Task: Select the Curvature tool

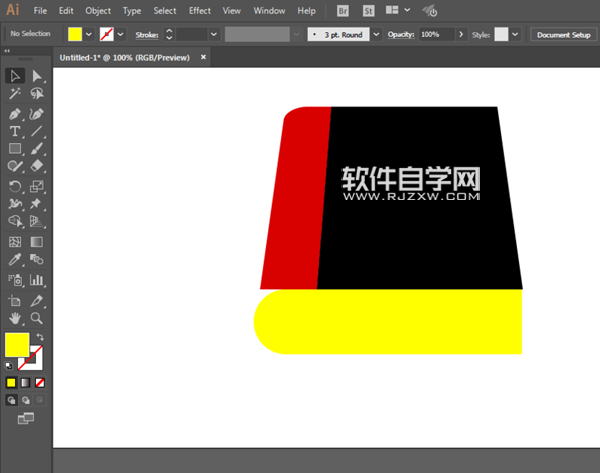Action: pyautogui.click(x=37, y=114)
